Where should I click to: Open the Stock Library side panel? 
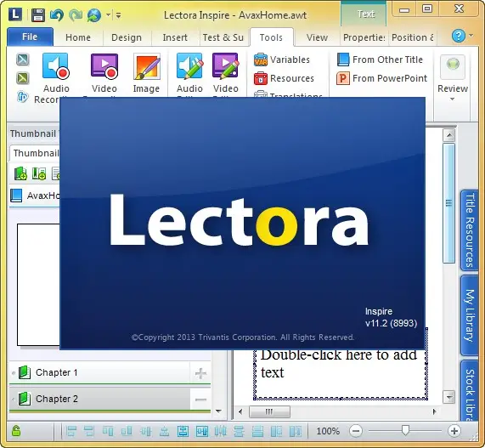tap(470, 391)
